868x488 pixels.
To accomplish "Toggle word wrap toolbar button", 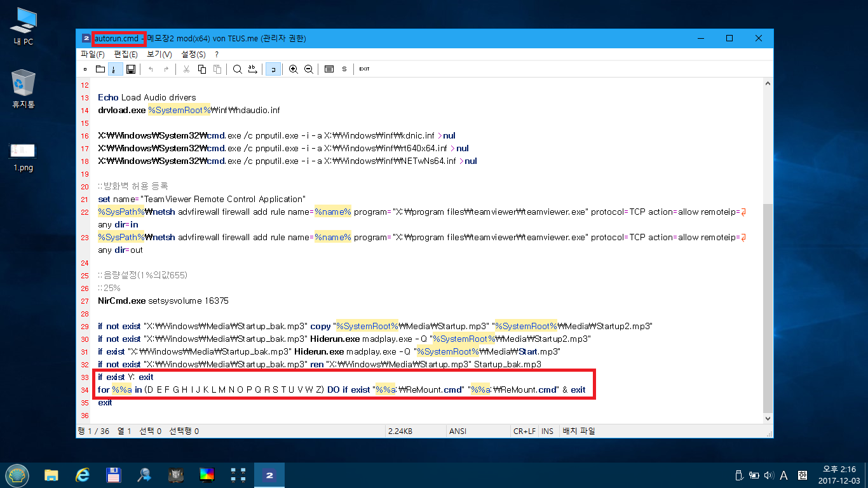I will [x=273, y=69].
